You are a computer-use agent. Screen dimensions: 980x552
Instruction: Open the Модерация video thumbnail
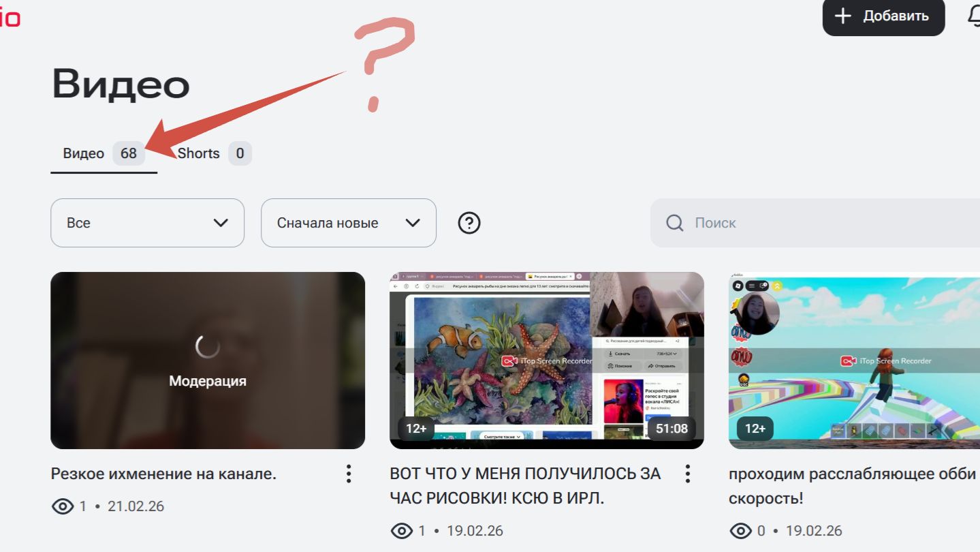[208, 361]
